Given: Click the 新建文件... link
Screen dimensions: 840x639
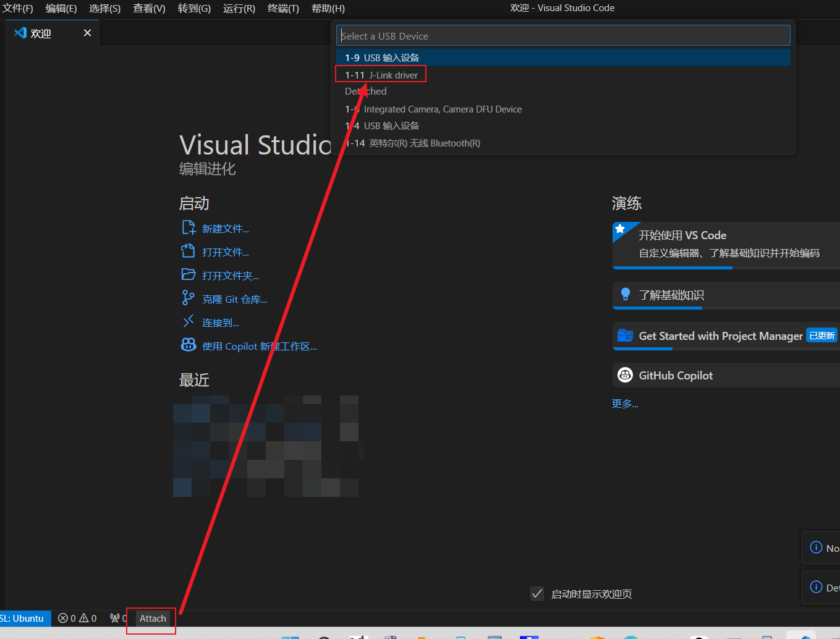Looking at the screenshot, I should (225, 229).
